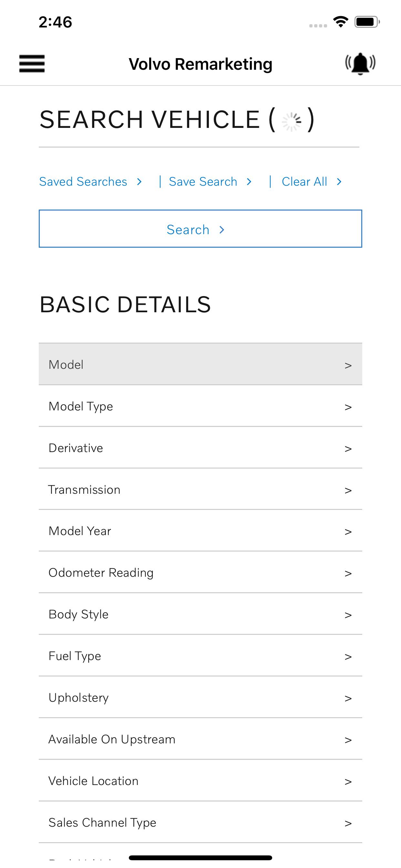401x868 pixels.
Task: Select Clear All to reset filters
Action: pyautogui.click(x=304, y=181)
